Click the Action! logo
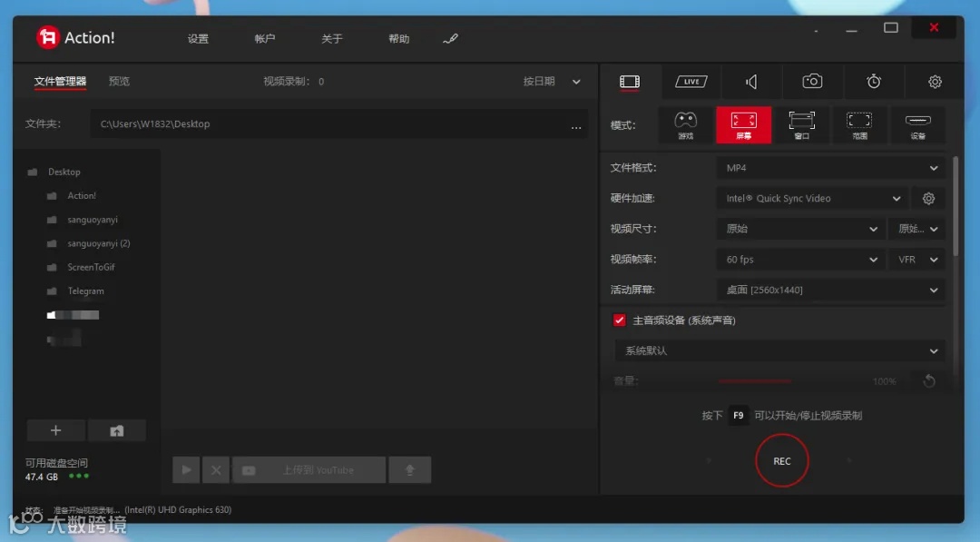The width and height of the screenshot is (980, 542). pos(75,37)
